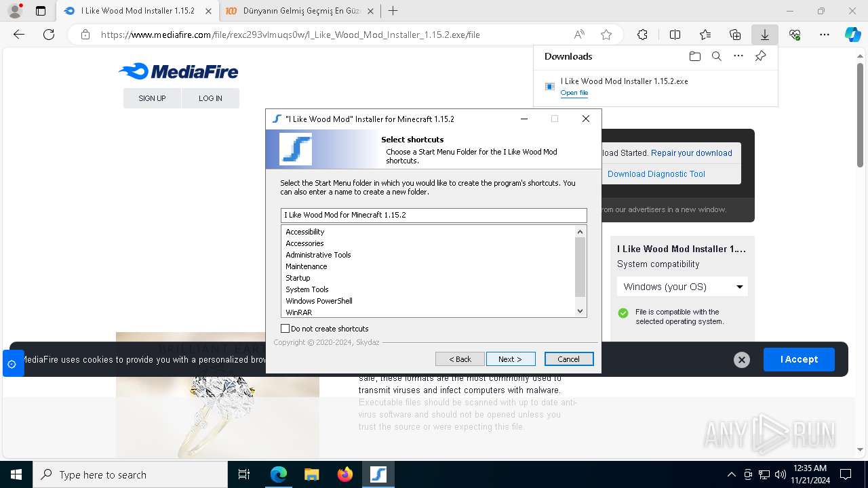Click the MediaFire logo
Image resolution: width=868 pixels, height=488 pixels.
click(178, 71)
